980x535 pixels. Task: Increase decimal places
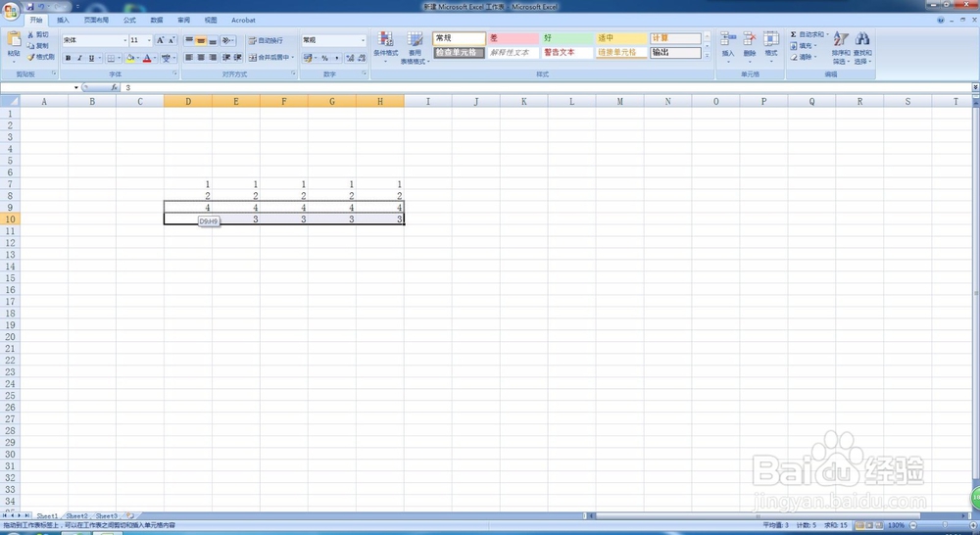click(350, 58)
